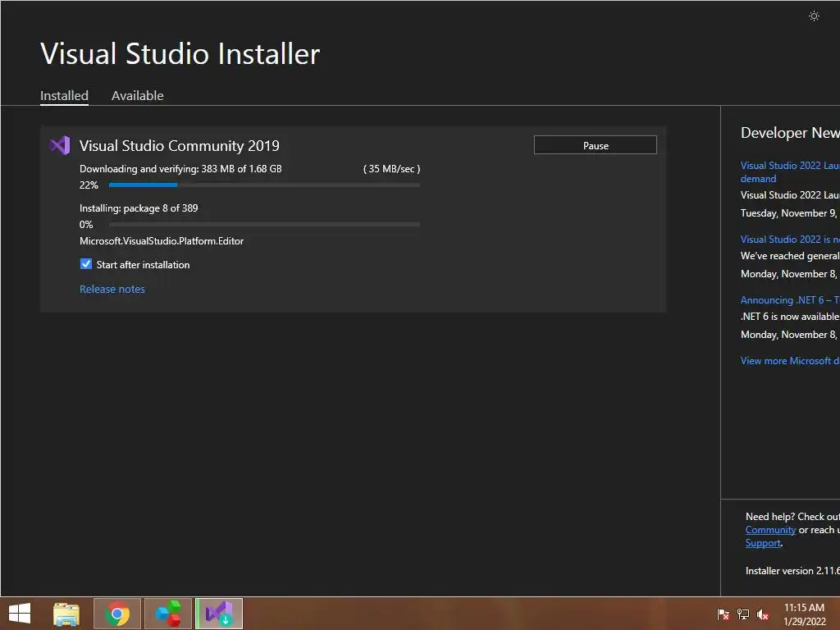Open the Release notes link

(112, 290)
